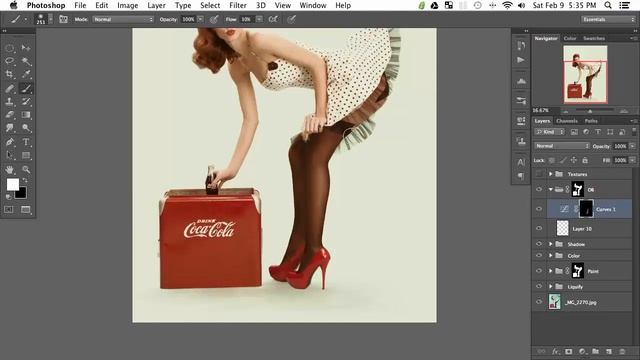
Task: Select the Rectangle shape tool
Action: click(x=26, y=156)
